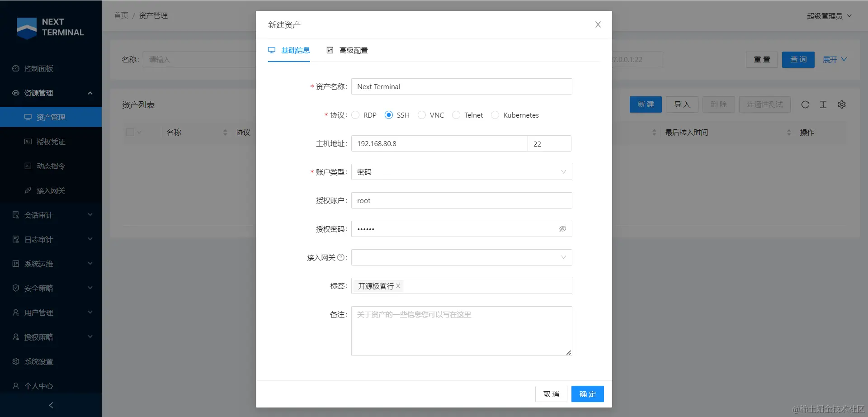The image size is (868, 417).
Task: Open 授权凭证 in the sidebar
Action: (51, 142)
